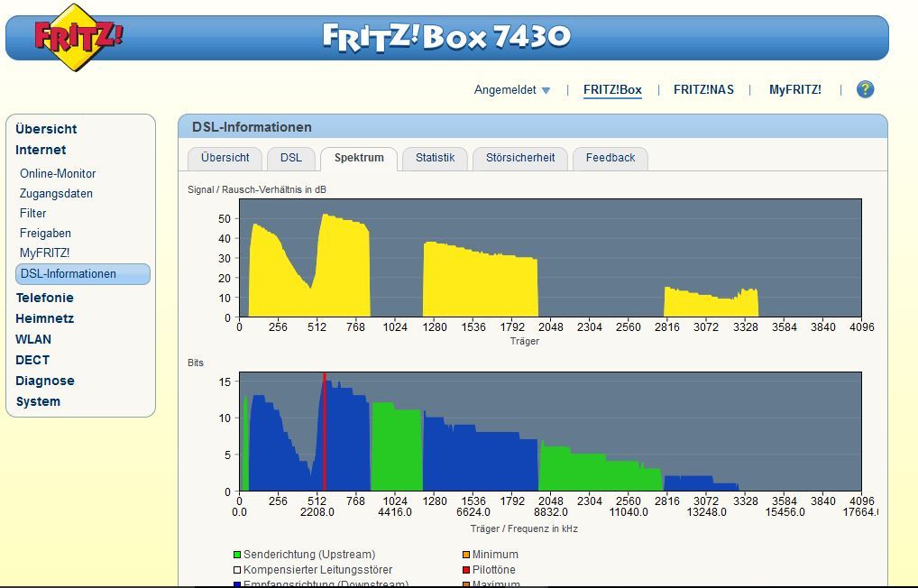Click the FRITZ! logo in the header
Screen dimensions: 918x588
coord(78,37)
